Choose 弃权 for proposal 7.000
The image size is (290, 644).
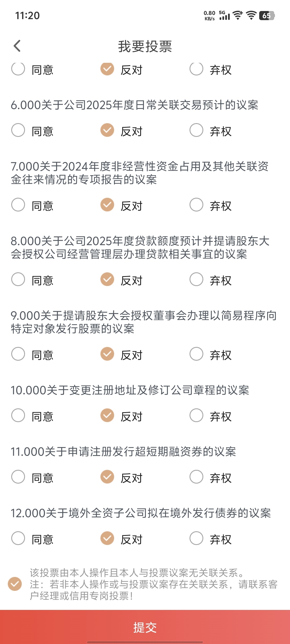point(196,205)
